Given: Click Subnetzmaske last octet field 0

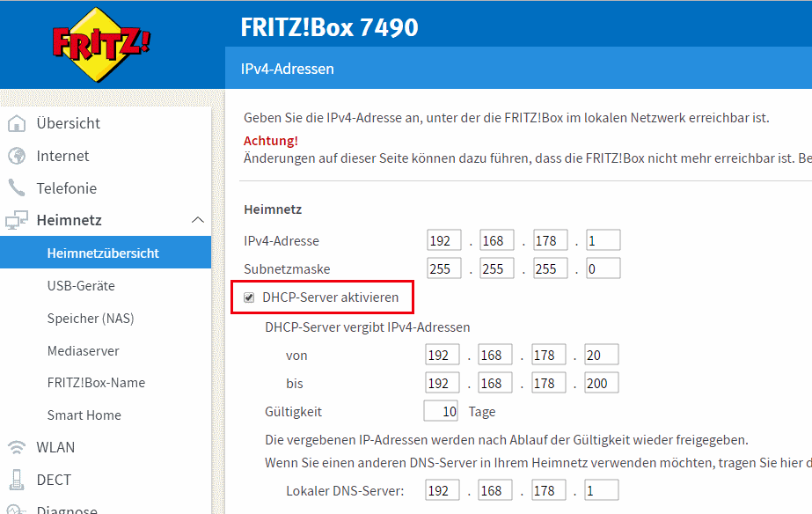Looking at the screenshot, I should (x=604, y=268).
